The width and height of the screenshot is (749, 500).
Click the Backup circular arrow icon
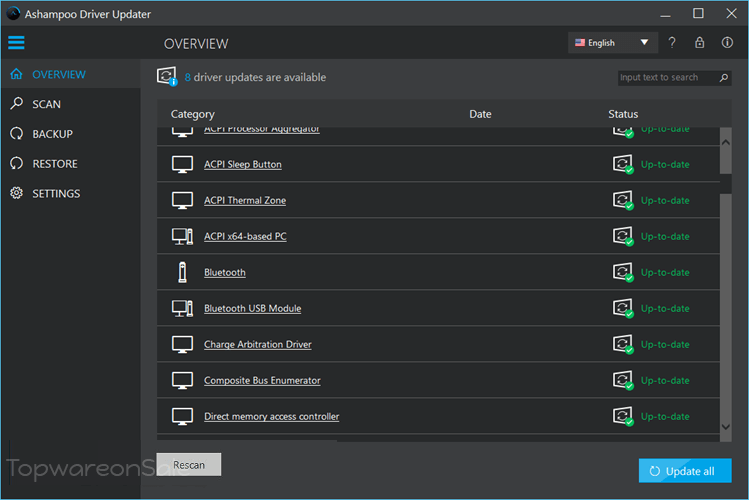click(16, 134)
